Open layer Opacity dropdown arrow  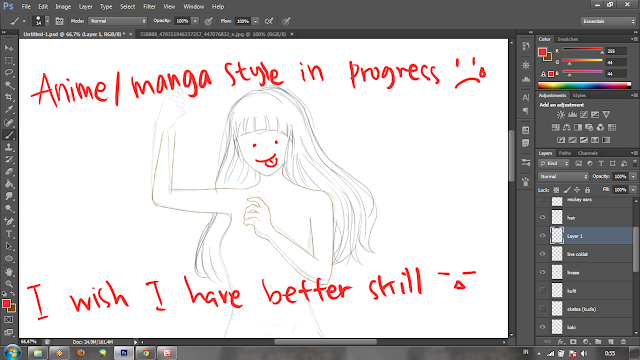point(633,176)
